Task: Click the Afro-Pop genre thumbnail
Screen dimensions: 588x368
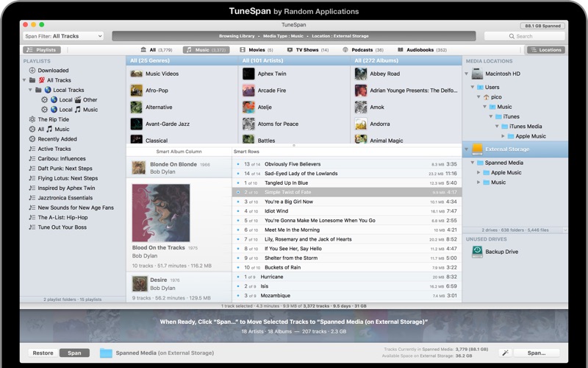Action: point(137,91)
